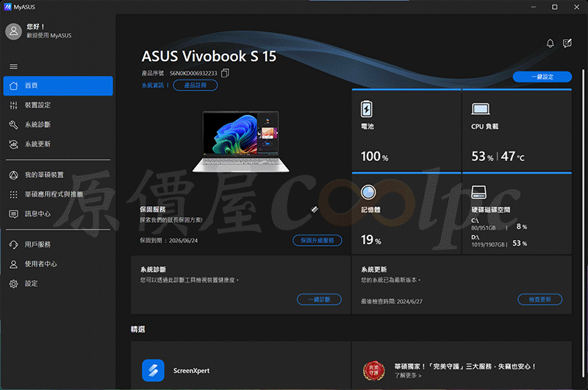Click the headset icon for 用戶服務
The height and width of the screenshot is (390, 588).
13,245
